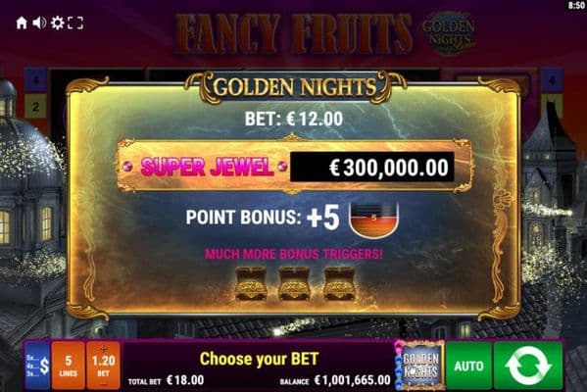
Task: Toggle fullscreen mode icon
Action: click(x=75, y=24)
